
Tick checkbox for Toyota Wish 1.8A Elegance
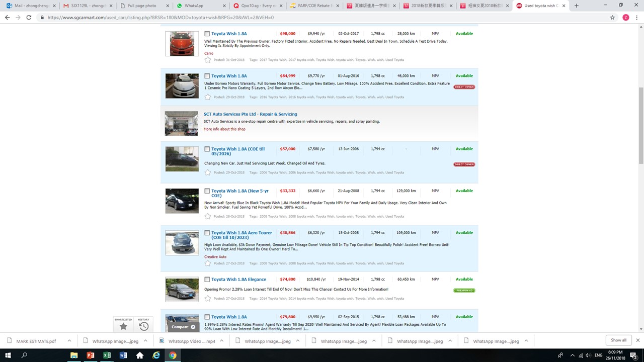(207, 280)
